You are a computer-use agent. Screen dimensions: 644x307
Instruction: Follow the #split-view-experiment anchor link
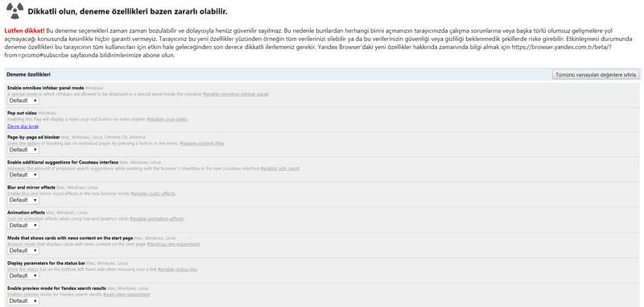pos(126,295)
